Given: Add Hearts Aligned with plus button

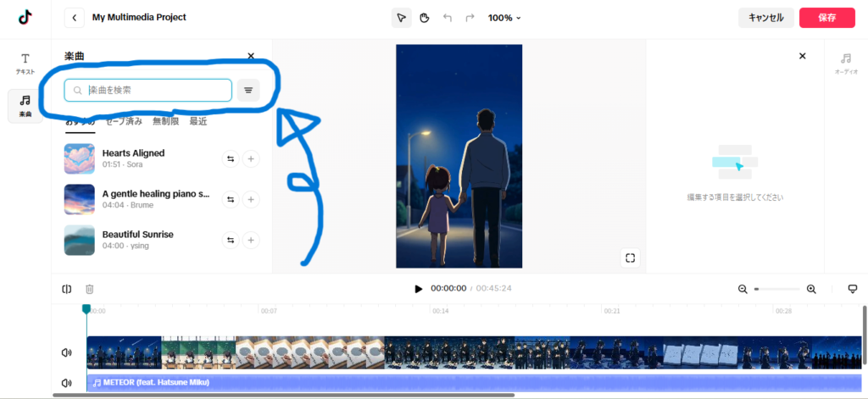Looking at the screenshot, I should tap(251, 158).
